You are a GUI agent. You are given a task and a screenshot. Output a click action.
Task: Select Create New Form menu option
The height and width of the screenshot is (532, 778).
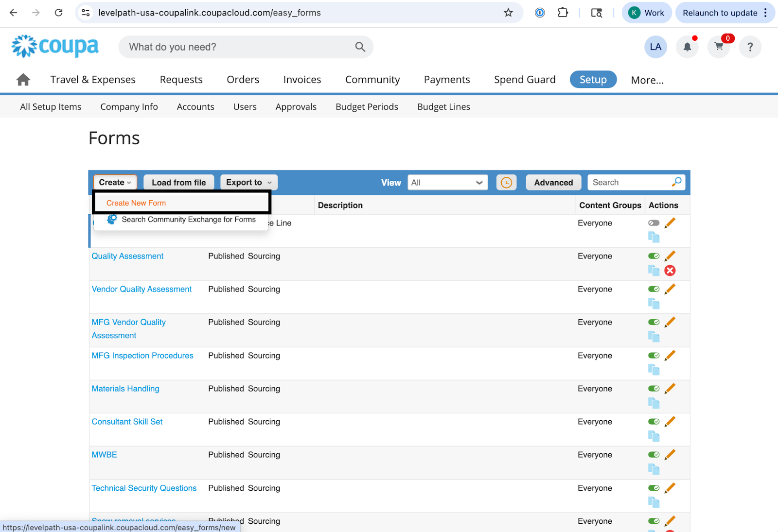point(136,203)
